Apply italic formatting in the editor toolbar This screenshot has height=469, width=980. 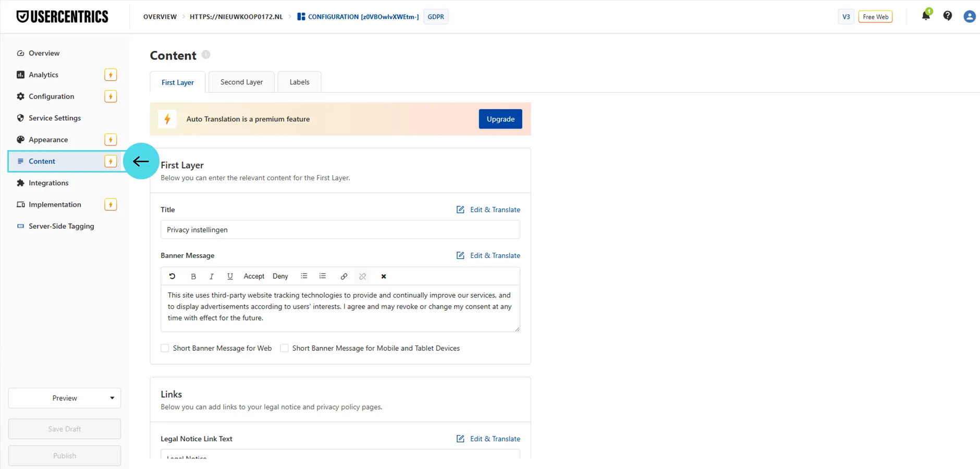click(x=212, y=276)
